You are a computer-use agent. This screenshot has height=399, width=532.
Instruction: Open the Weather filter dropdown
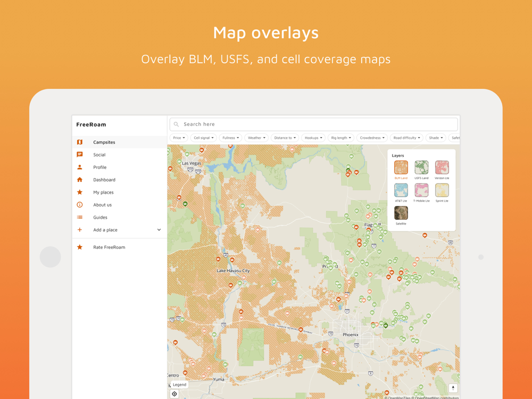pos(256,138)
